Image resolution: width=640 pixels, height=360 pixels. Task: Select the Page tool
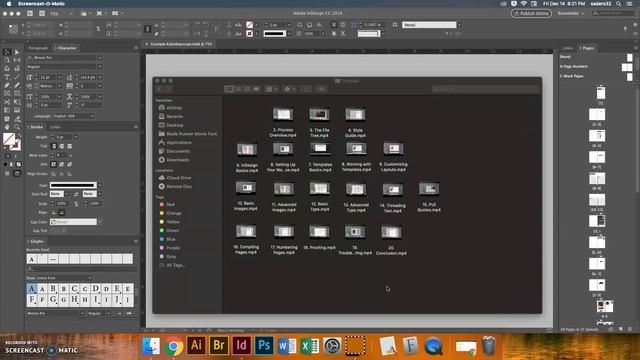pos(7,60)
